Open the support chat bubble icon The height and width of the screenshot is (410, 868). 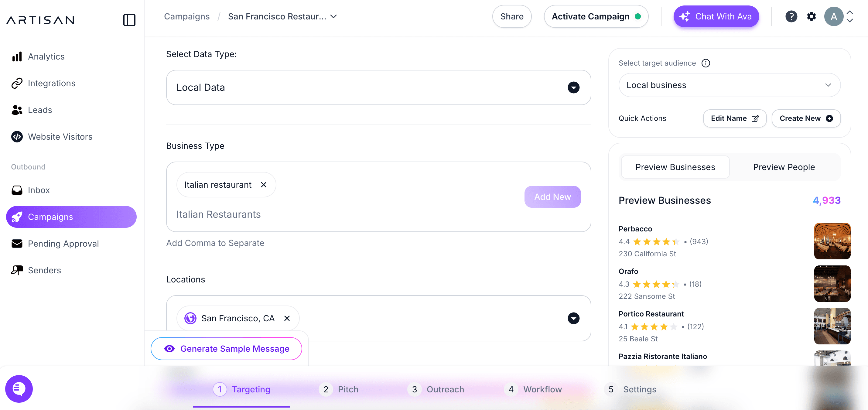coord(19,388)
